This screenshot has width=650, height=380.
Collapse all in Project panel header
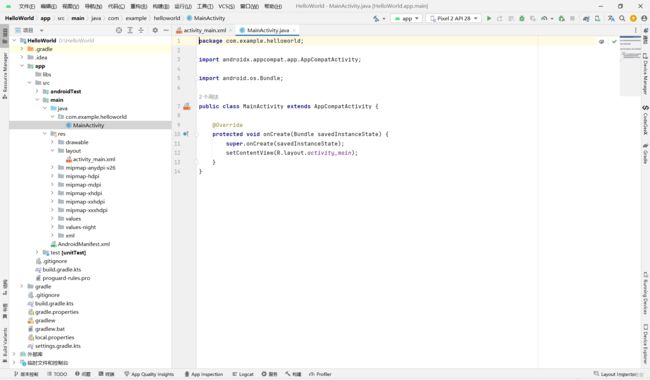(x=141, y=30)
